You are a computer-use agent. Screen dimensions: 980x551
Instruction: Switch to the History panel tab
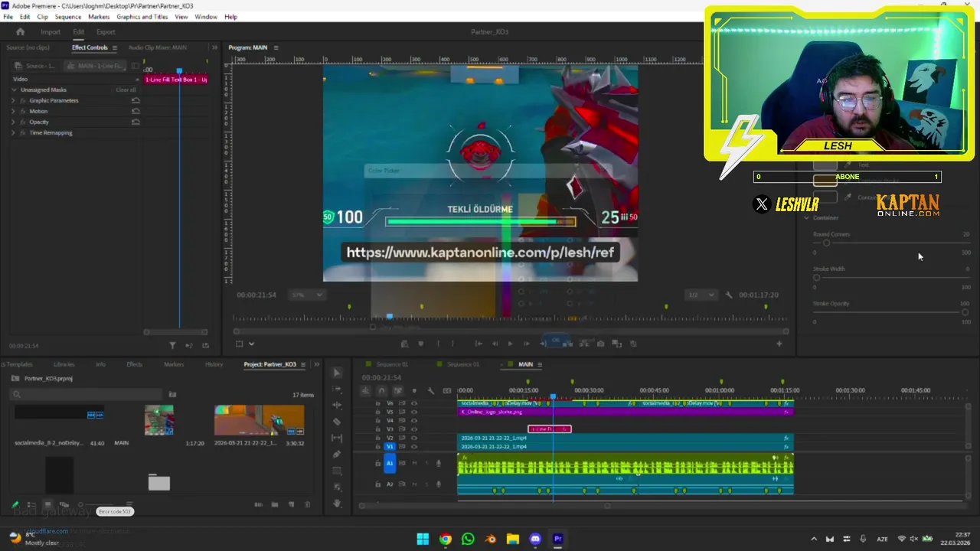(214, 364)
